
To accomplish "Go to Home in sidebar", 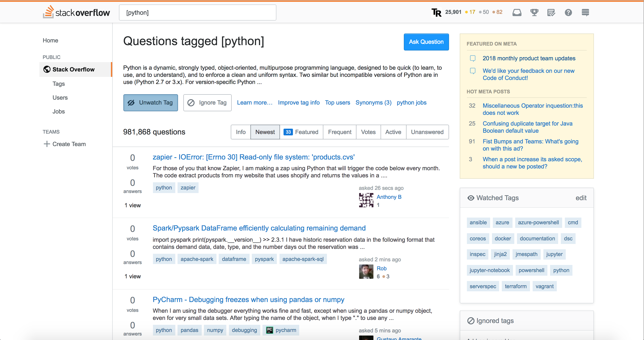I will [50, 40].
